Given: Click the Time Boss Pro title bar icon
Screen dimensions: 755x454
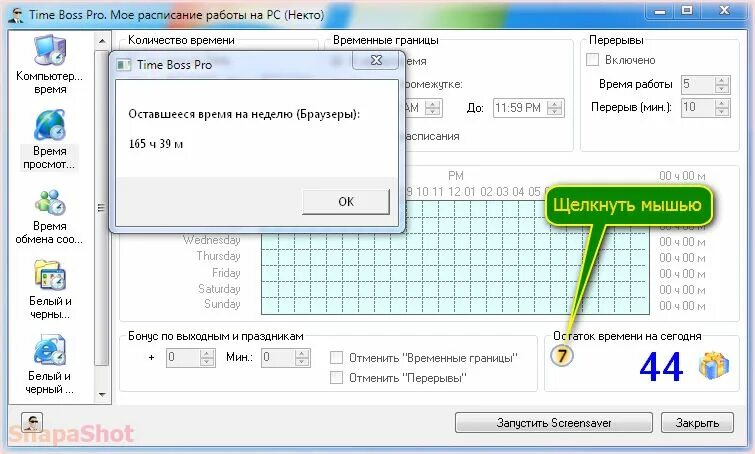Looking at the screenshot, I should click(17, 14).
